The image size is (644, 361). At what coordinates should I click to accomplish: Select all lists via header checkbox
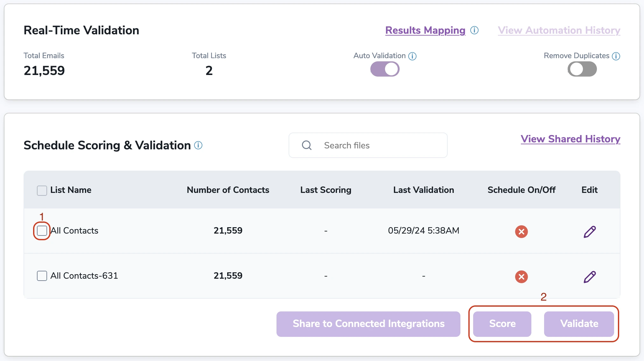tap(42, 190)
